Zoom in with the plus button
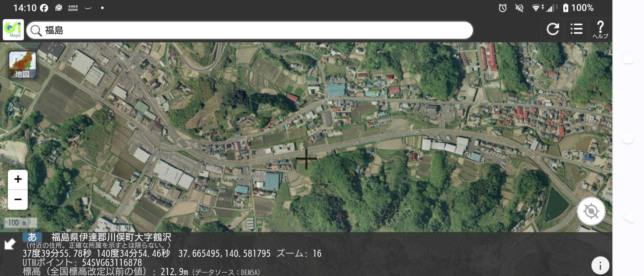 pos(18,179)
